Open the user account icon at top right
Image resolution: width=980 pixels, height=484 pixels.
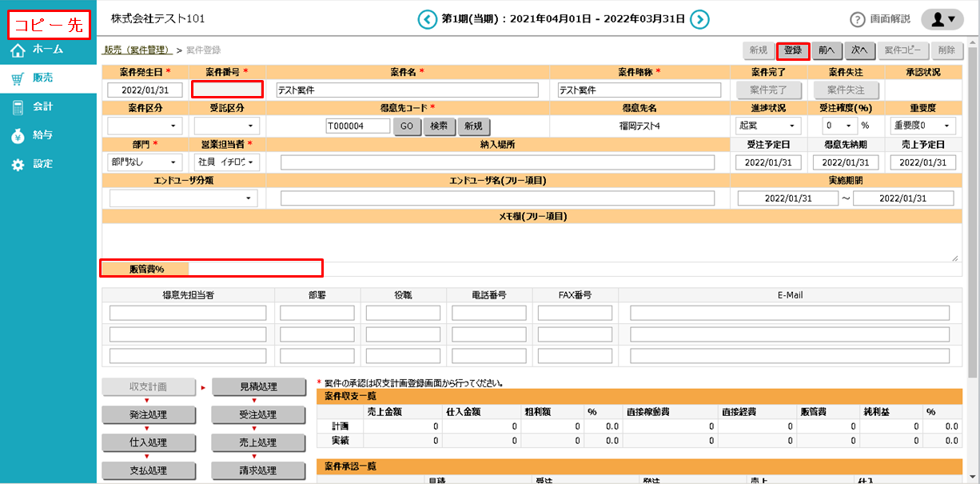coord(942,18)
